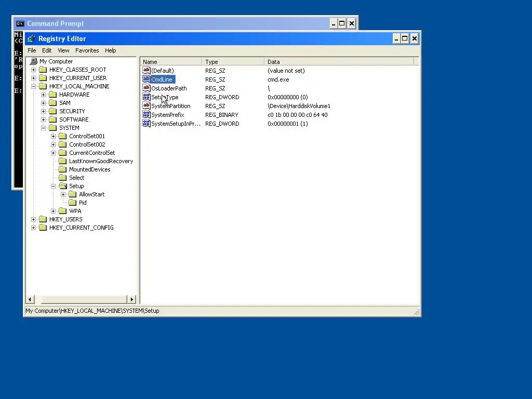Expand the HARDWARE key

click(43, 95)
